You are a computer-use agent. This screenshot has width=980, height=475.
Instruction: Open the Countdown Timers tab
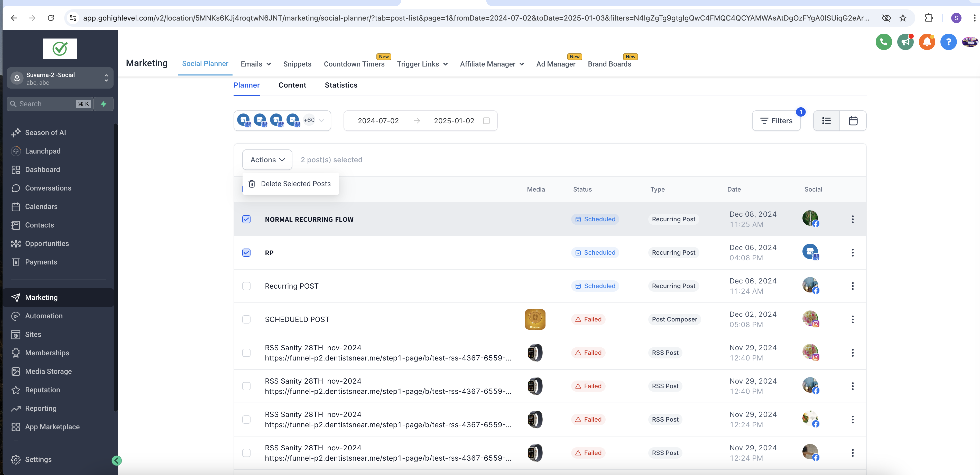click(x=354, y=64)
